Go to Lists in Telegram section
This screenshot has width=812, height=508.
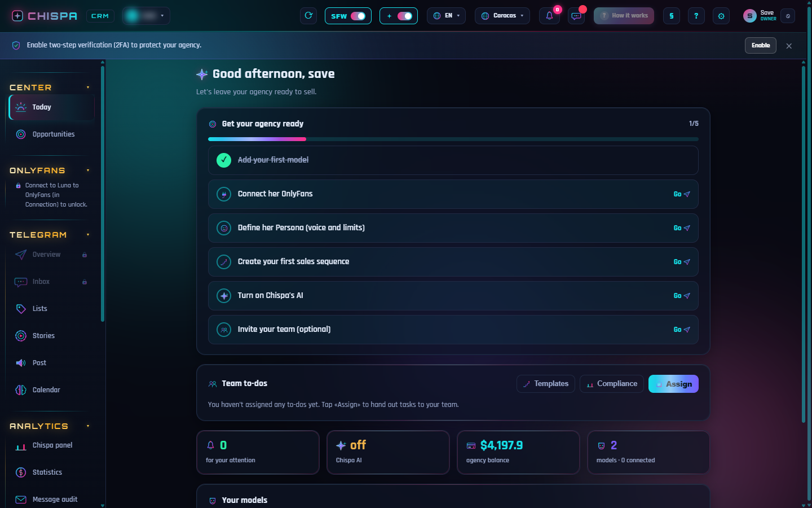pos(52,309)
